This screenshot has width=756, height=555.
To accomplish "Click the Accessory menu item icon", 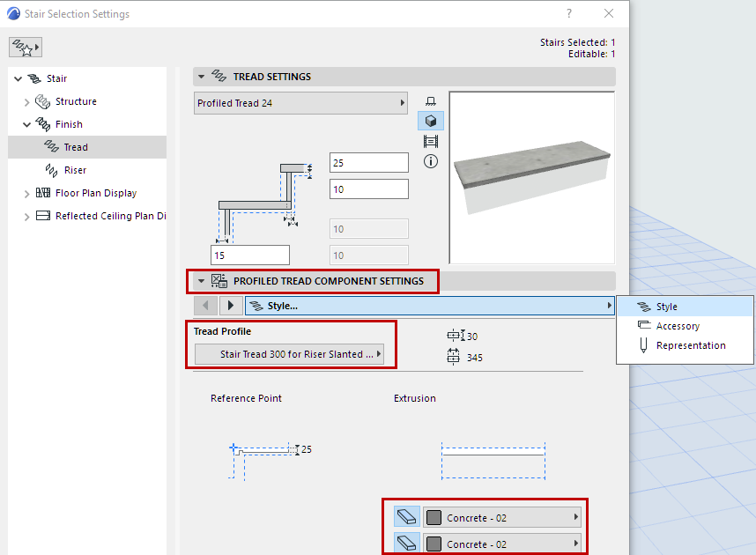I will 644,325.
